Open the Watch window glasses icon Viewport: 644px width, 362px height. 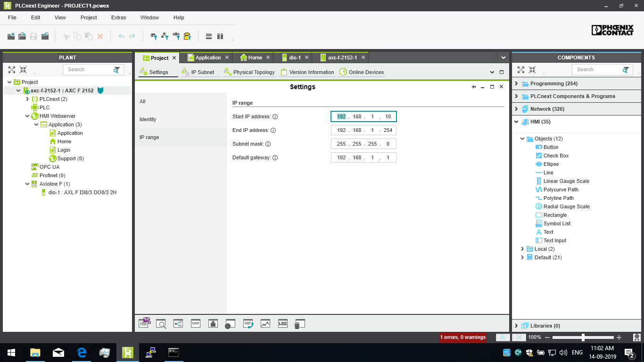[x=196, y=323]
